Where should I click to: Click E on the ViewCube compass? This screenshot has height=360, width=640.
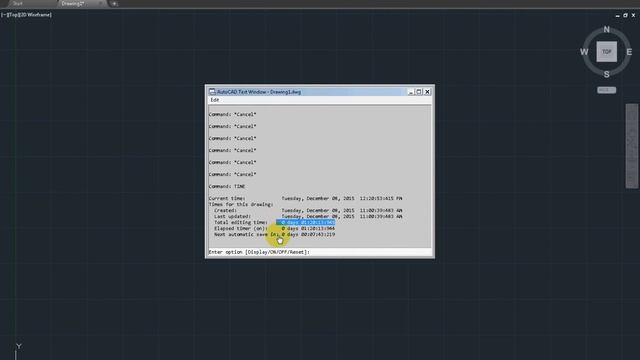(629, 52)
